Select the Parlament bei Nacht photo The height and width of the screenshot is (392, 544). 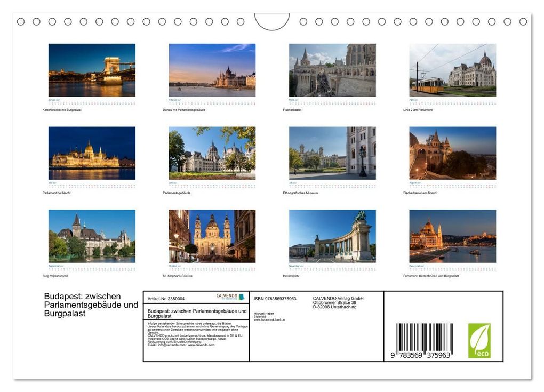pyautogui.click(x=92, y=153)
